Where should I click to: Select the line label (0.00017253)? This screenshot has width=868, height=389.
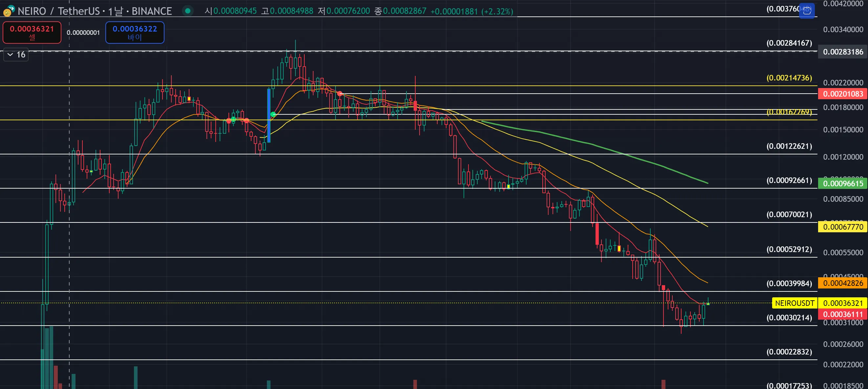pos(789,385)
